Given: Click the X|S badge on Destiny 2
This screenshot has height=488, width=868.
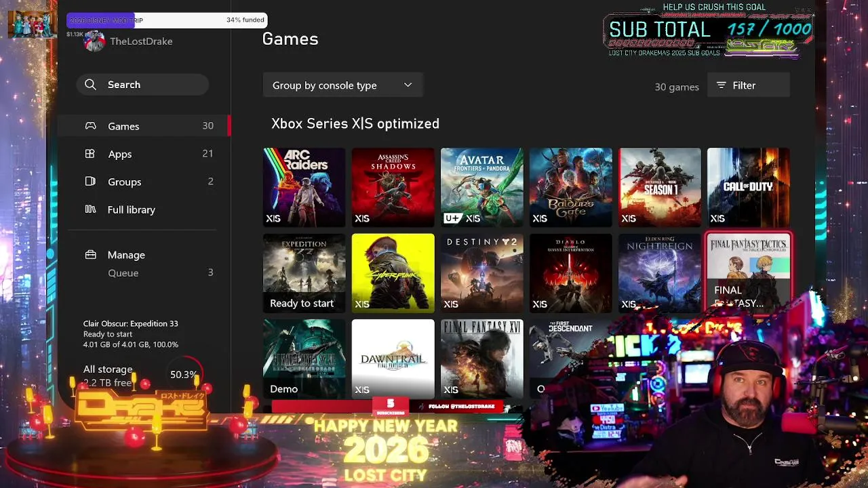Looking at the screenshot, I should 451,304.
